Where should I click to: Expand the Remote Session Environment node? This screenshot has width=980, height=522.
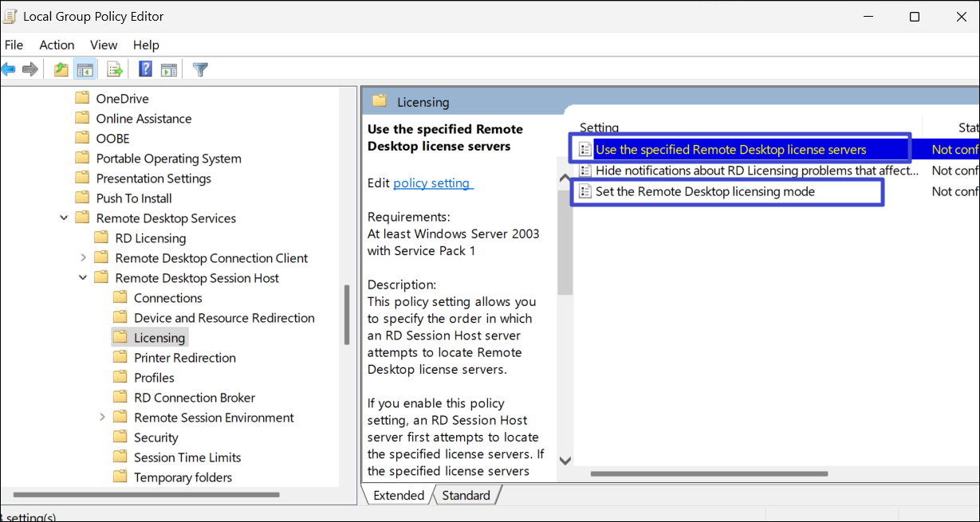[x=102, y=418]
